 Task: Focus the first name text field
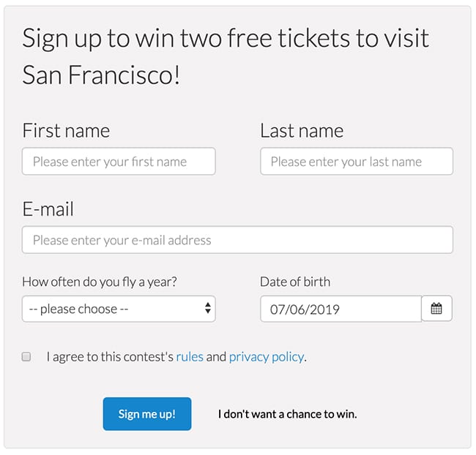(x=119, y=162)
